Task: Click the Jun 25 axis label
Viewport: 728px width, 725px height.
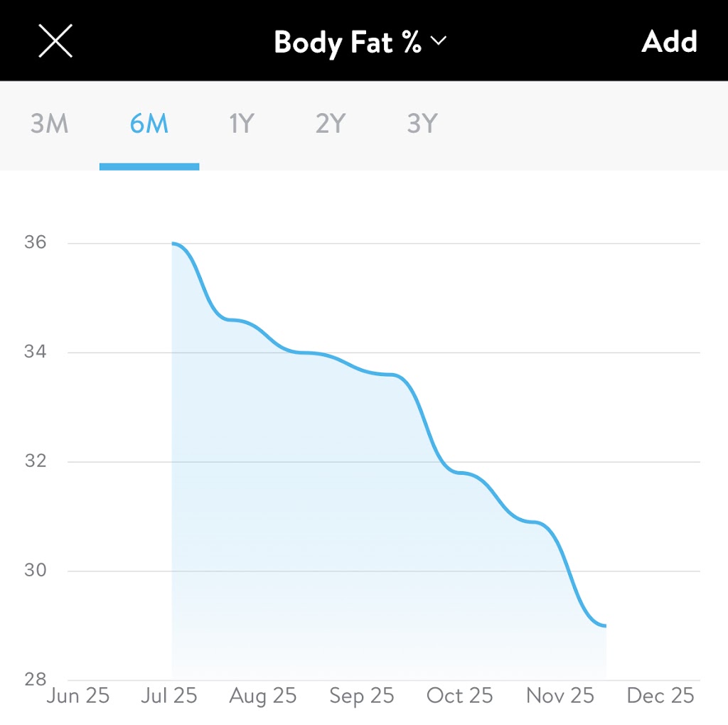Action: tap(78, 695)
